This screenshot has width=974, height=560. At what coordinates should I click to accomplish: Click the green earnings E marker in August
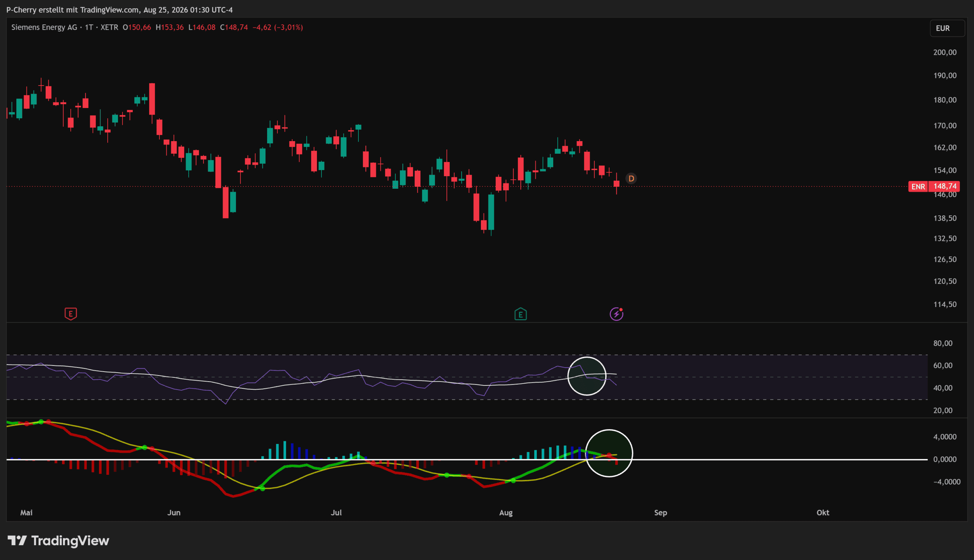pyautogui.click(x=520, y=314)
